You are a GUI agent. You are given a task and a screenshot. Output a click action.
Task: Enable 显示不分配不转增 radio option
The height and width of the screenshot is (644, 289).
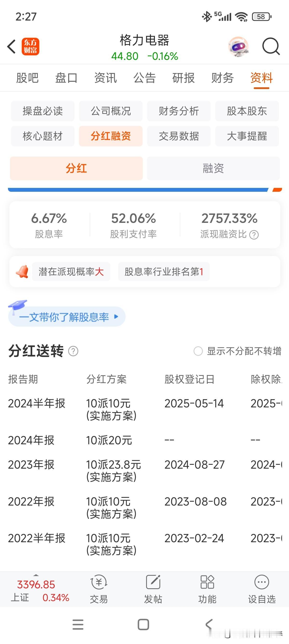coord(198,351)
